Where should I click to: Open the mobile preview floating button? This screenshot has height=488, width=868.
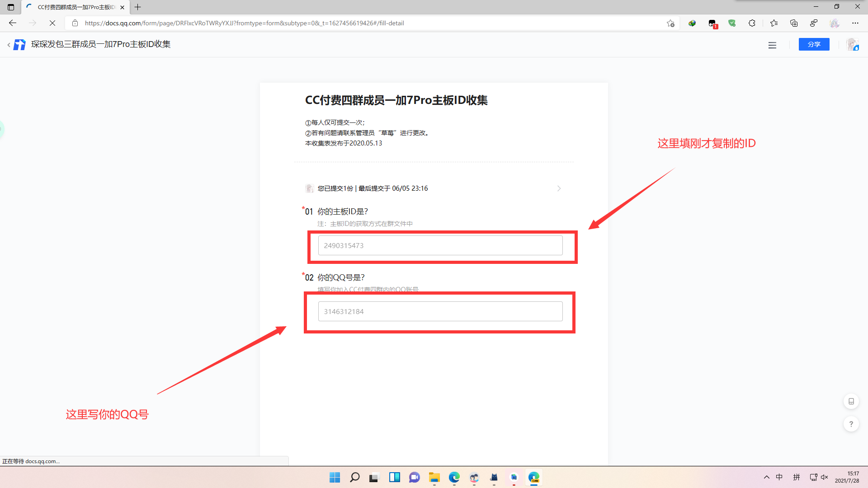[851, 401]
